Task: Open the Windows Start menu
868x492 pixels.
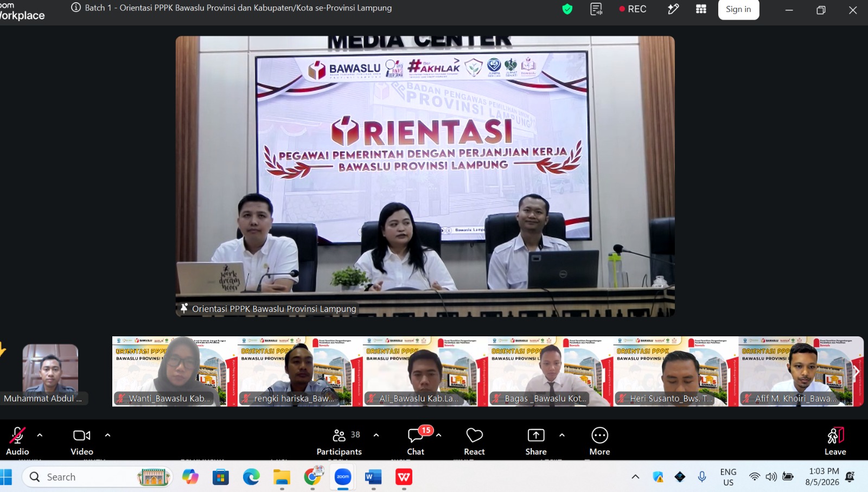Action: (6, 477)
